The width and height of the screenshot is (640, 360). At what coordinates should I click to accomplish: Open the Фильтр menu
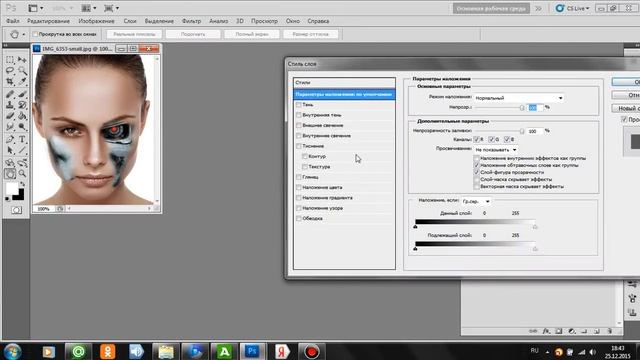(191, 21)
